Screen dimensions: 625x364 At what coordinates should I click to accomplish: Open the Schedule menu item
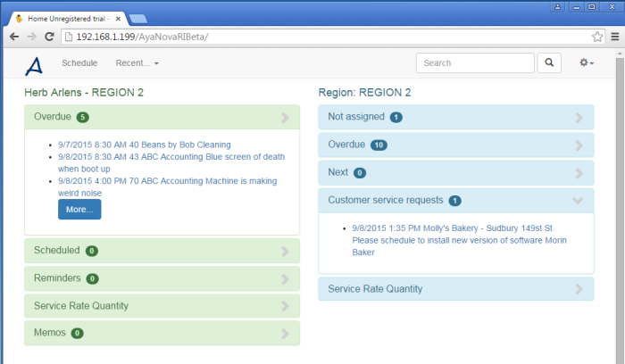79,63
